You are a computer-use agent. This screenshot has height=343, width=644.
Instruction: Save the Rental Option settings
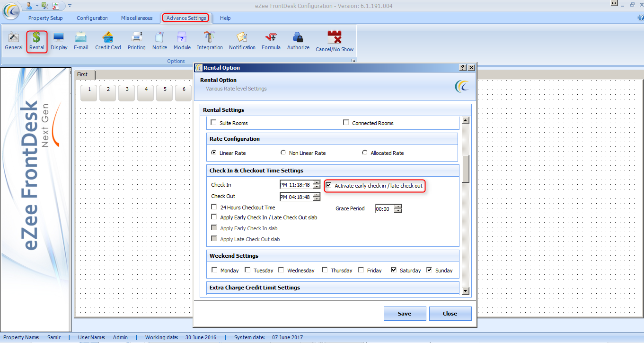405,314
